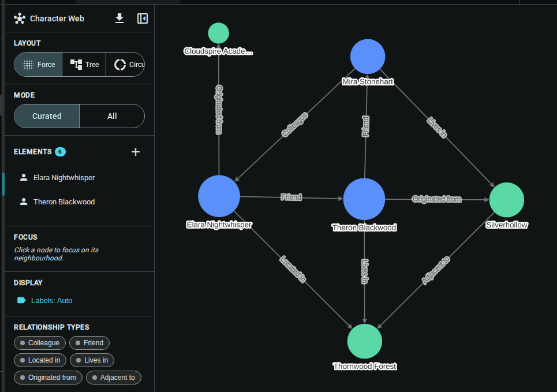Click the person icon beside Theron Blackwood
This screenshot has width=557, height=392.
[24, 202]
